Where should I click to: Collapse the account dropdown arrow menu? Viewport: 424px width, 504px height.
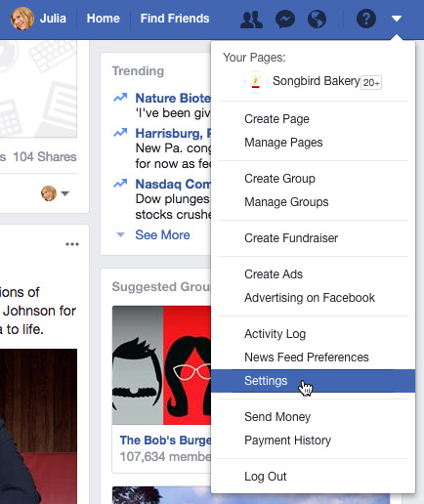397,19
